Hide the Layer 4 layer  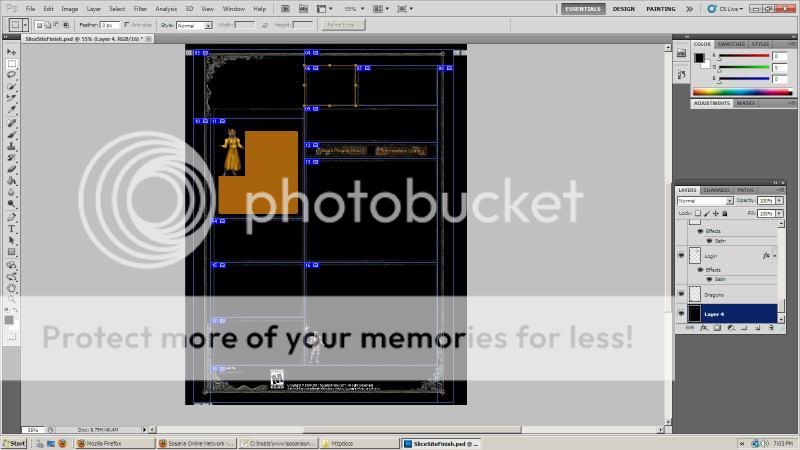(x=681, y=314)
